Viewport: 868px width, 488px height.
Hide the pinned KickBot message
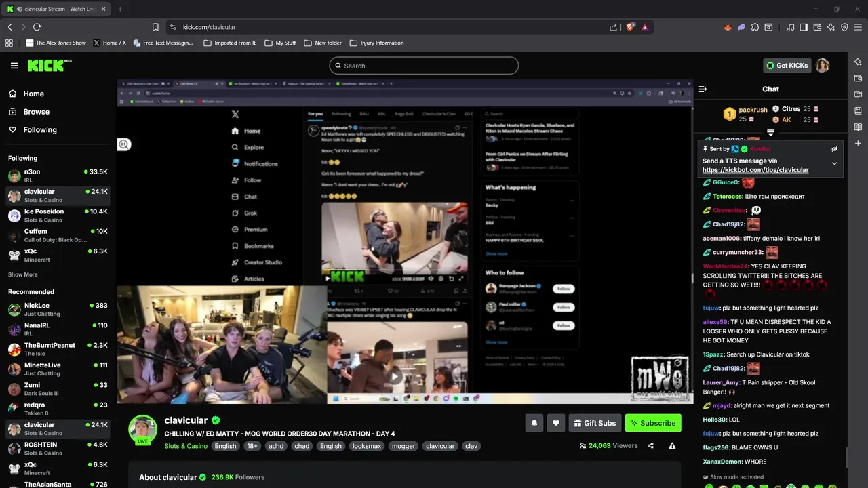click(834, 148)
